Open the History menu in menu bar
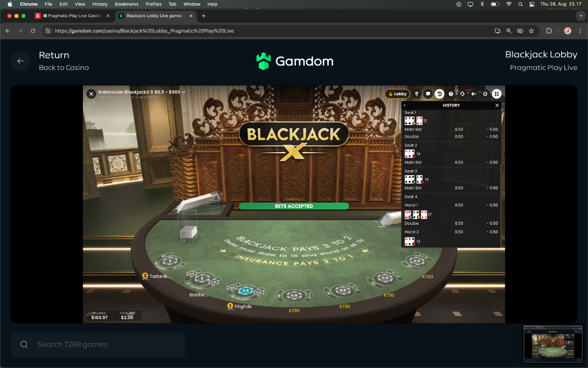The image size is (588, 368). [100, 4]
